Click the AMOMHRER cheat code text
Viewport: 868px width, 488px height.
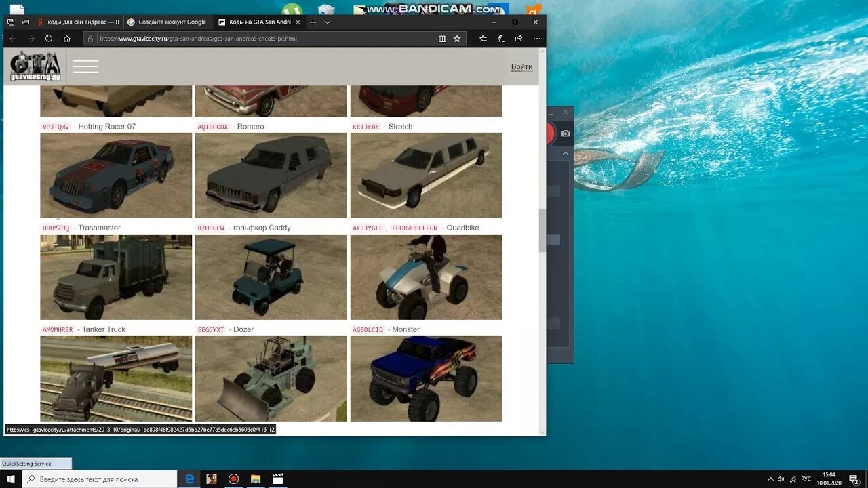(58, 330)
